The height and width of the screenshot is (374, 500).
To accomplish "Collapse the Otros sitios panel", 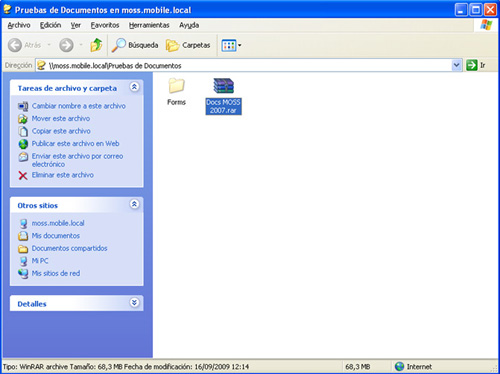I will tap(134, 204).
